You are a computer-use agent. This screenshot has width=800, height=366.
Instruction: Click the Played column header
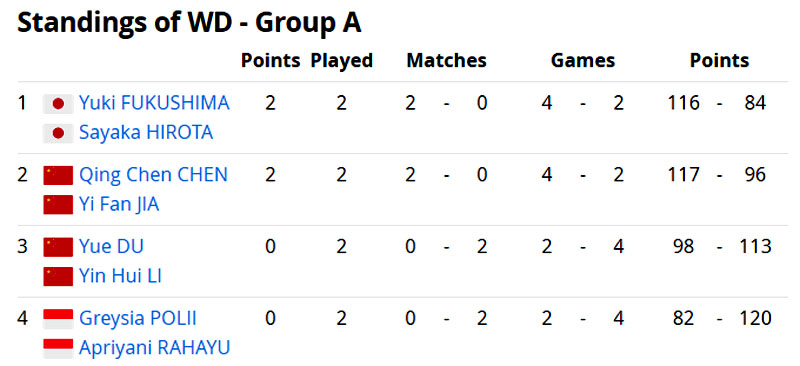coord(342,61)
